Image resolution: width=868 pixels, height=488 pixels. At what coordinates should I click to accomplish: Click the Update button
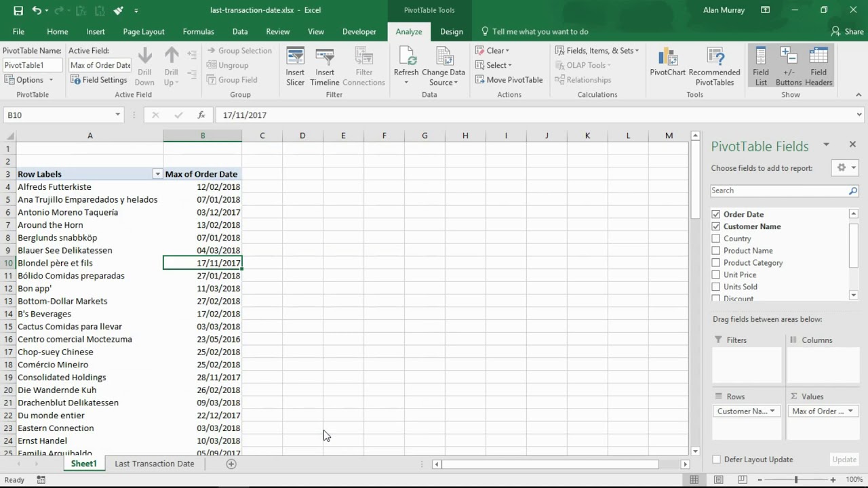(844, 459)
